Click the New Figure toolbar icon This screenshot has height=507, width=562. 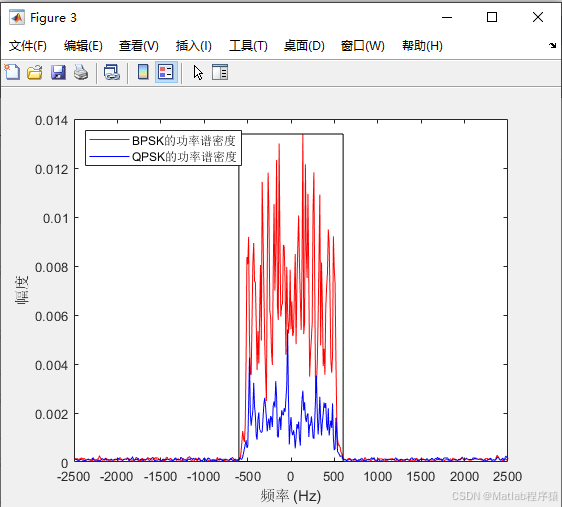13,72
